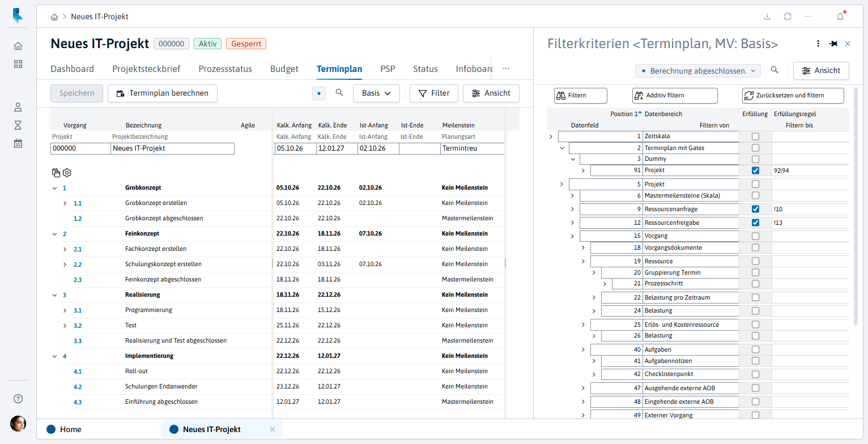Switch to the Dashboard tab
The width and height of the screenshot is (868, 444).
73,69
